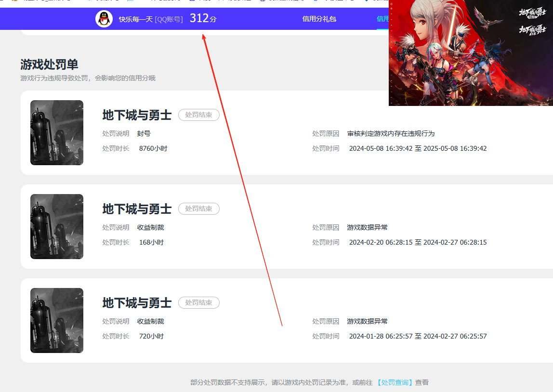Click 收益制裁 text in the 720小时 card
Image resolution: width=553 pixels, height=392 pixels.
point(151,321)
